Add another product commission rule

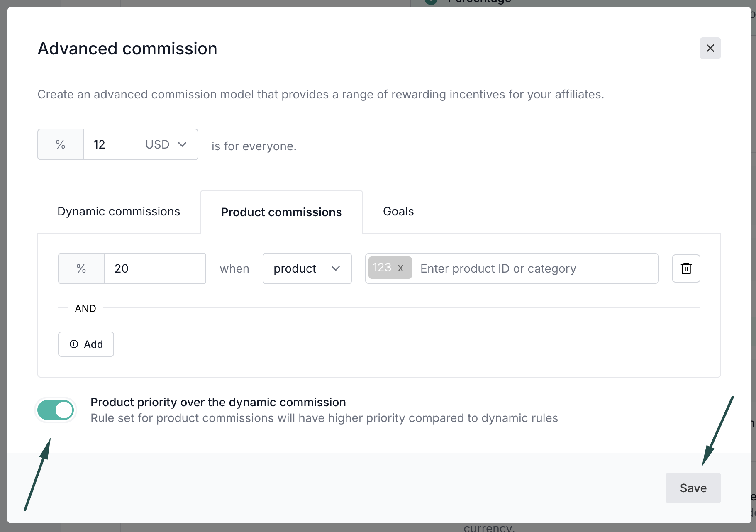(x=86, y=344)
